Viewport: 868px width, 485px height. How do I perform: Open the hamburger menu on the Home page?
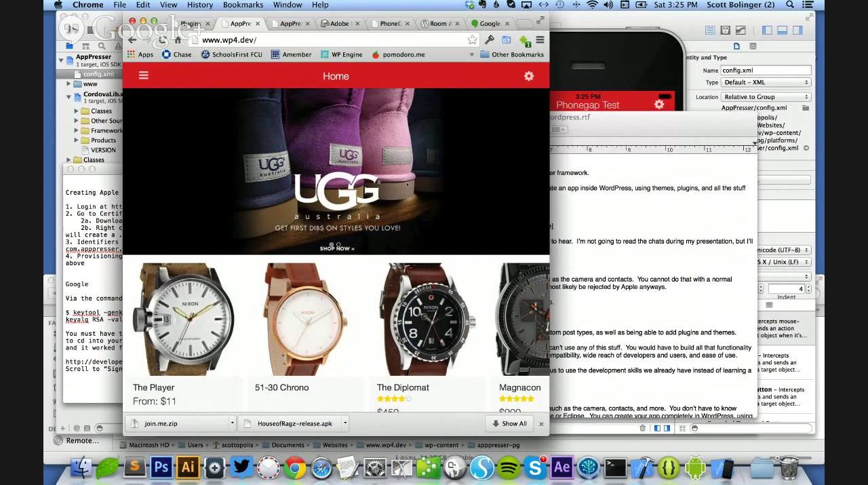(x=144, y=76)
